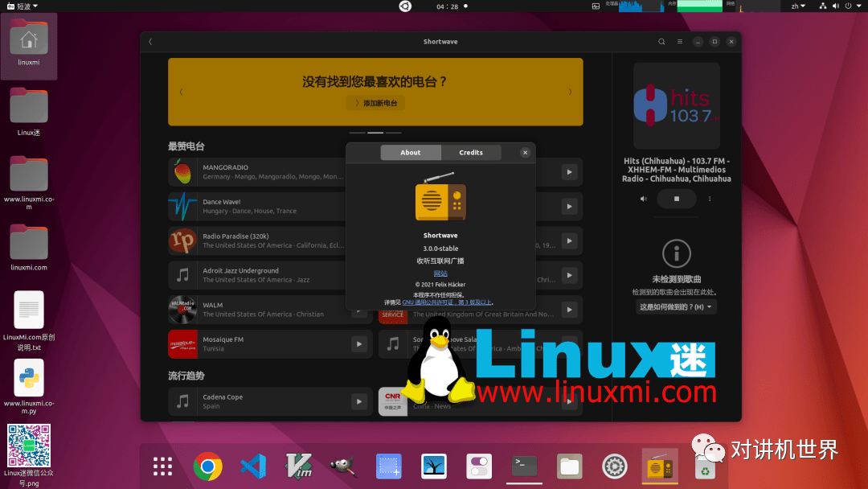Open the website link in About dialog
Image resolution: width=868 pixels, height=489 pixels.
pyautogui.click(x=440, y=273)
